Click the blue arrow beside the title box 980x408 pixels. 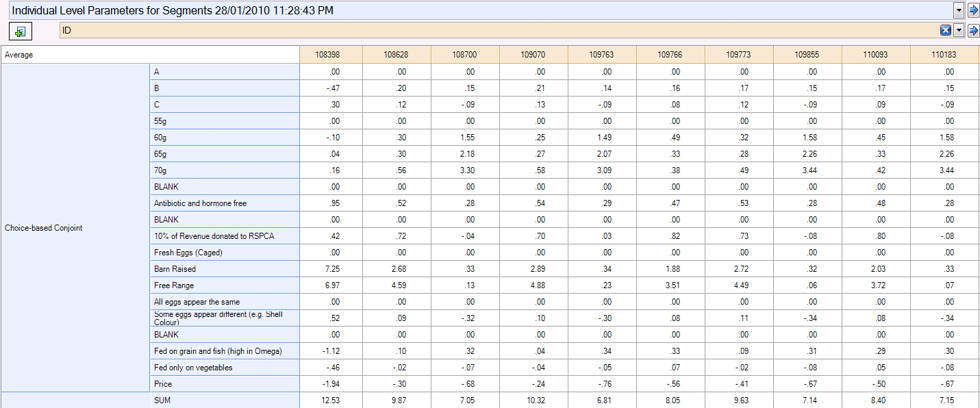tap(972, 10)
